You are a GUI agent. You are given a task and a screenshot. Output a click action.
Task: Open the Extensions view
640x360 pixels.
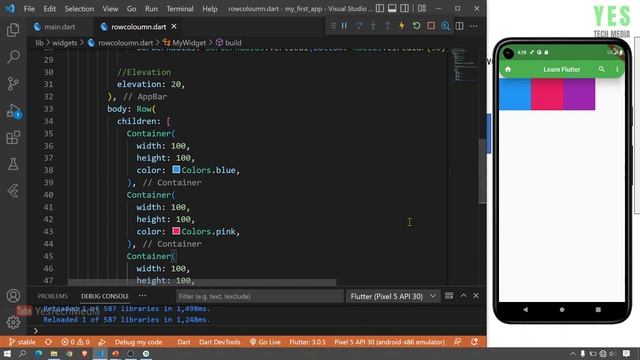(13, 138)
